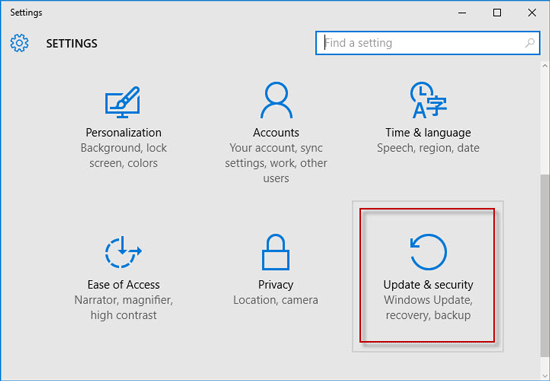Viewport: 550px width, 381px height.
Task: Click the 'Location, camera' description
Action: pos(276,300)
